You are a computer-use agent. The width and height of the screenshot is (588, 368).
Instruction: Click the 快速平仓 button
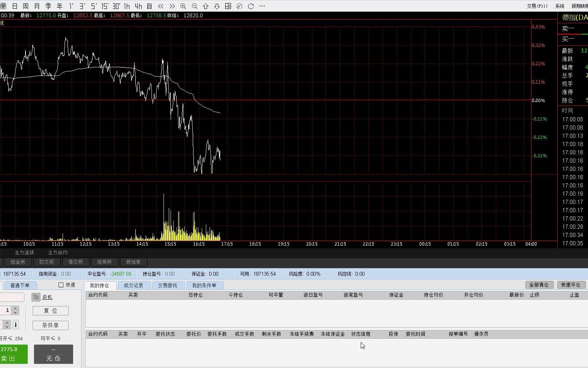tap(571, 285)
